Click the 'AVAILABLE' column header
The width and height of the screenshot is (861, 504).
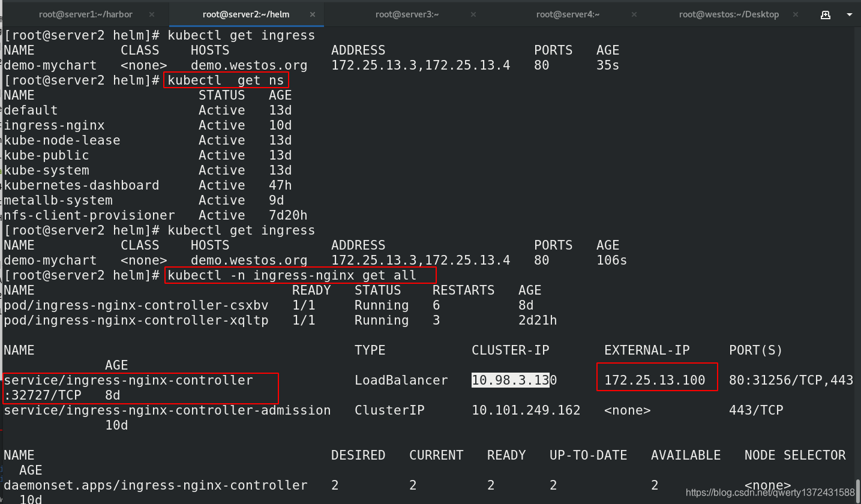[686, 455]
